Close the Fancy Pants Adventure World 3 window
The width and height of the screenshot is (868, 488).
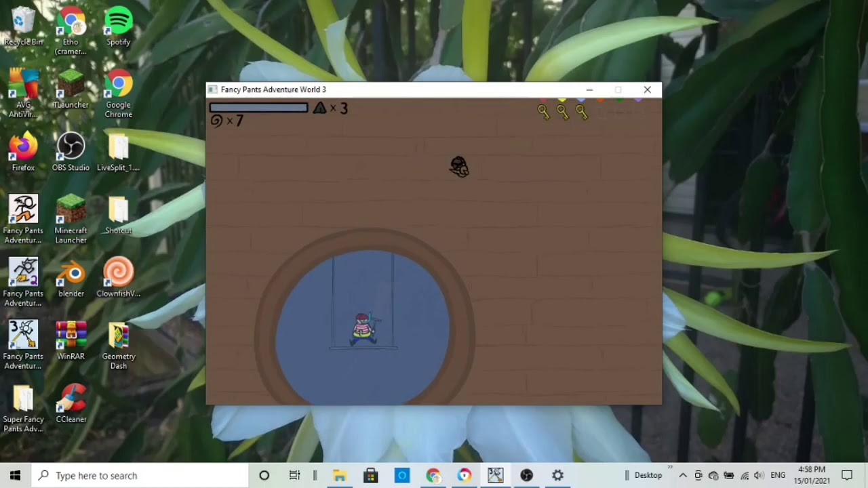pyautogui.click(x=647, y=89)
